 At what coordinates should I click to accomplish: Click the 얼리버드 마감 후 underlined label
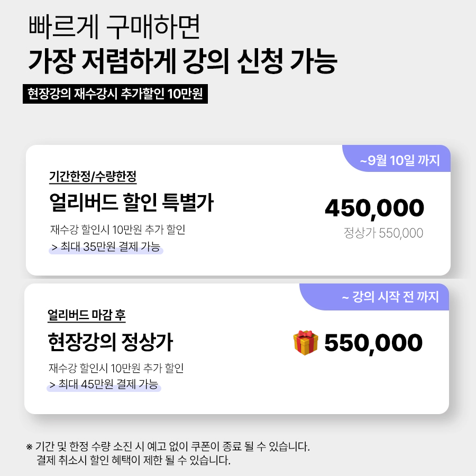[x=87, y=315]
